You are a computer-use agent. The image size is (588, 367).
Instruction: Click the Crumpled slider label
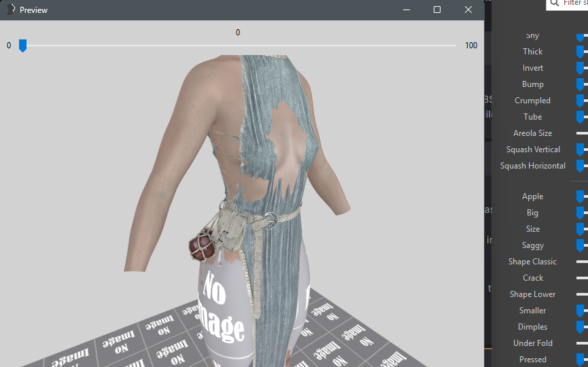pos(532,101)
